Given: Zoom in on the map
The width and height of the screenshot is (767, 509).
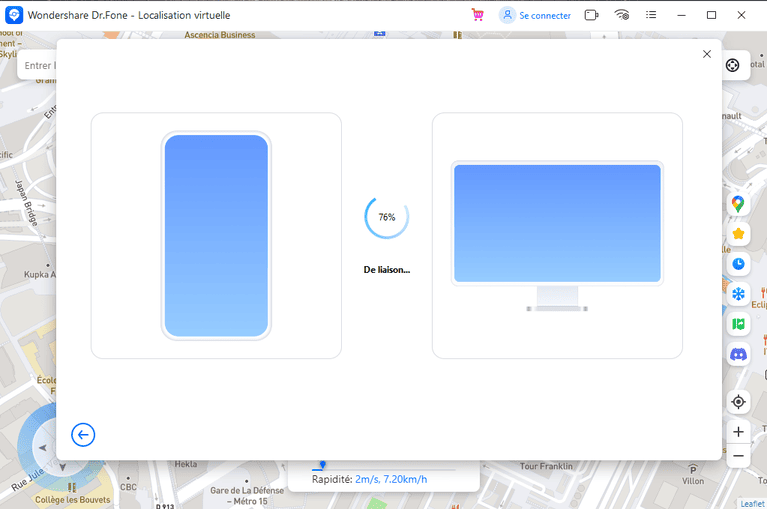Looking at the screenshot, I should [738, 432].
